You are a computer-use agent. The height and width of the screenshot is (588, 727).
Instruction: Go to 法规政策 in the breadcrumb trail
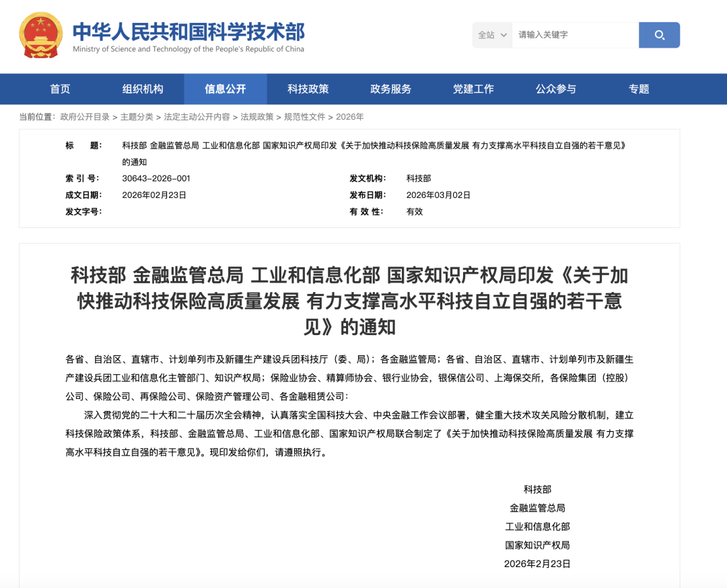tap(254, 116)
